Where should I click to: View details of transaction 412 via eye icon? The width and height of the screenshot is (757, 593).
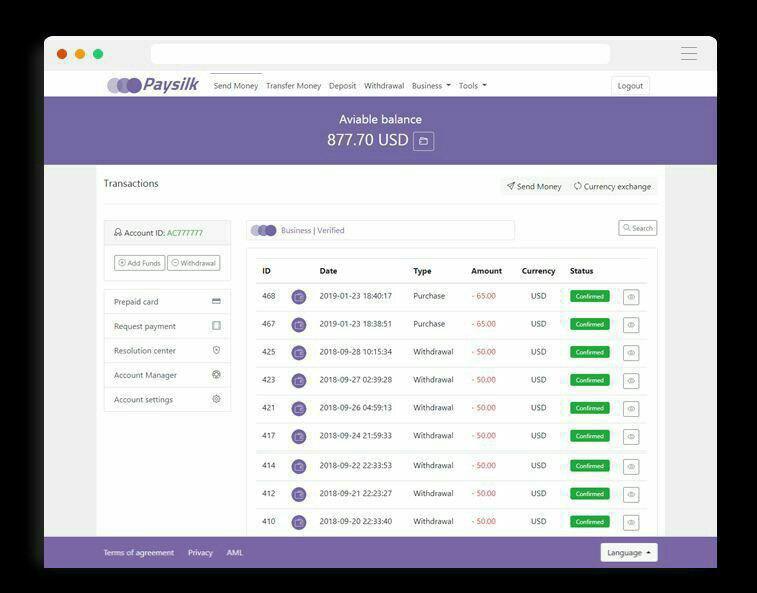tap(631, 495)
